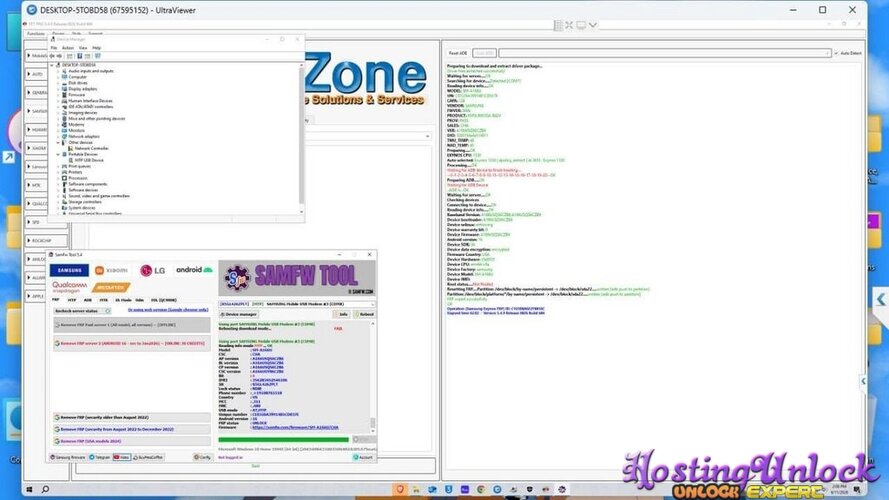The image size is (889, 500).
Task: Select the Samsung brand logo in SamFw Tool
Action: click(x=69, y=270)
